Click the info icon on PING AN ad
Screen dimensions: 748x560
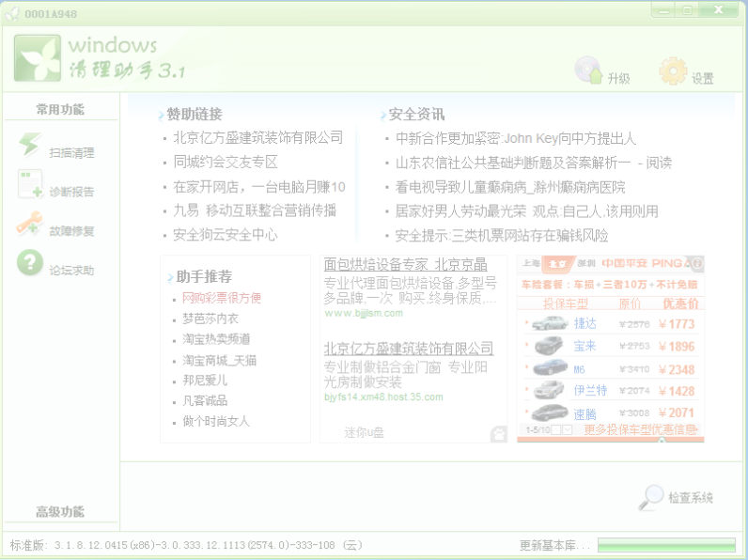click(x=697, y=263)
